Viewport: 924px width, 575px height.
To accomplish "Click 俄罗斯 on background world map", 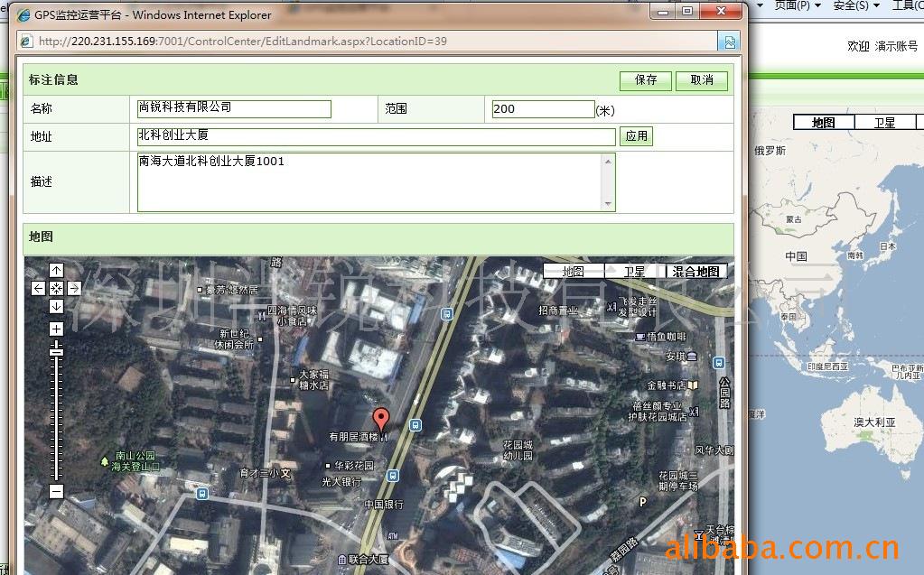I will [x=770, y=151].
